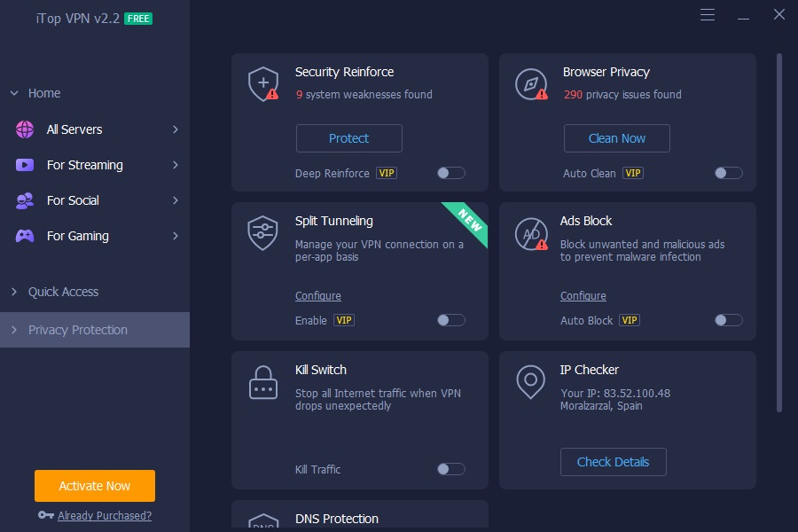Enable the Kill Traffic switch
The height and width of the screenshot is (532, 798).
click(x=451, y=469)
